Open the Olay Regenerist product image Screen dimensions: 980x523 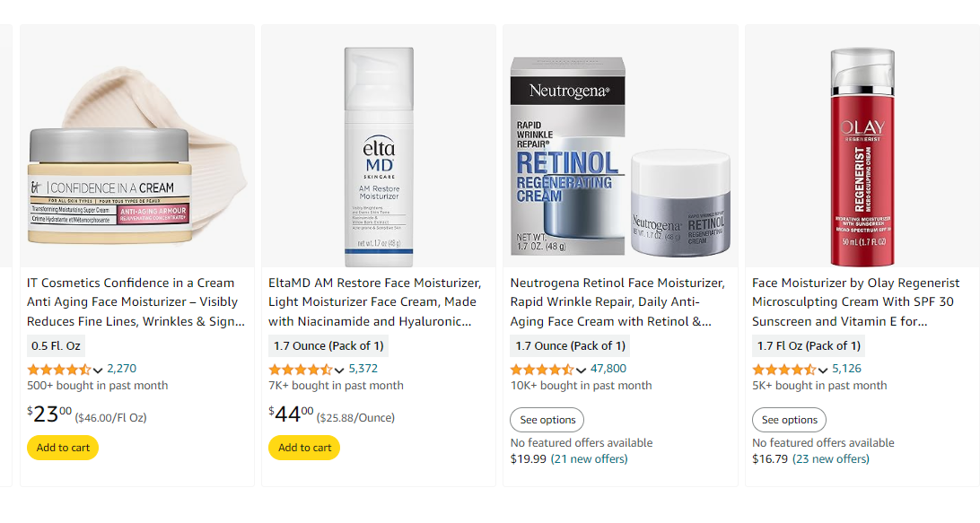pyautogui.click(x=862, y=157)
